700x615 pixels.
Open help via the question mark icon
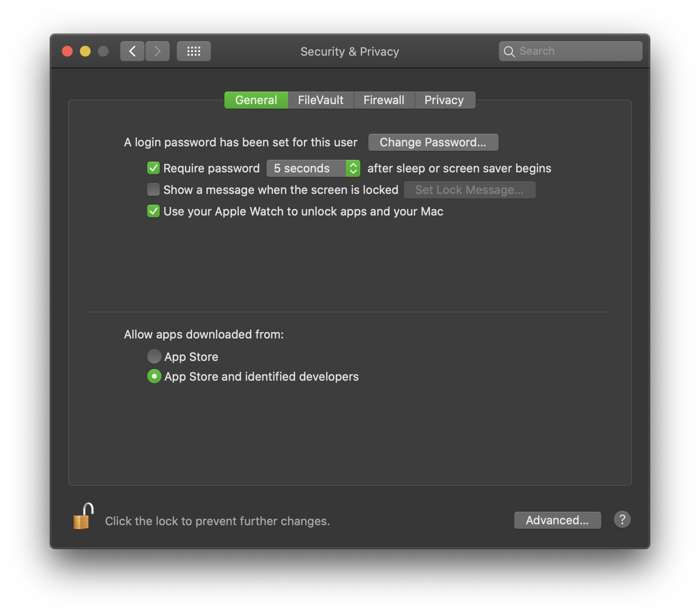622,520
